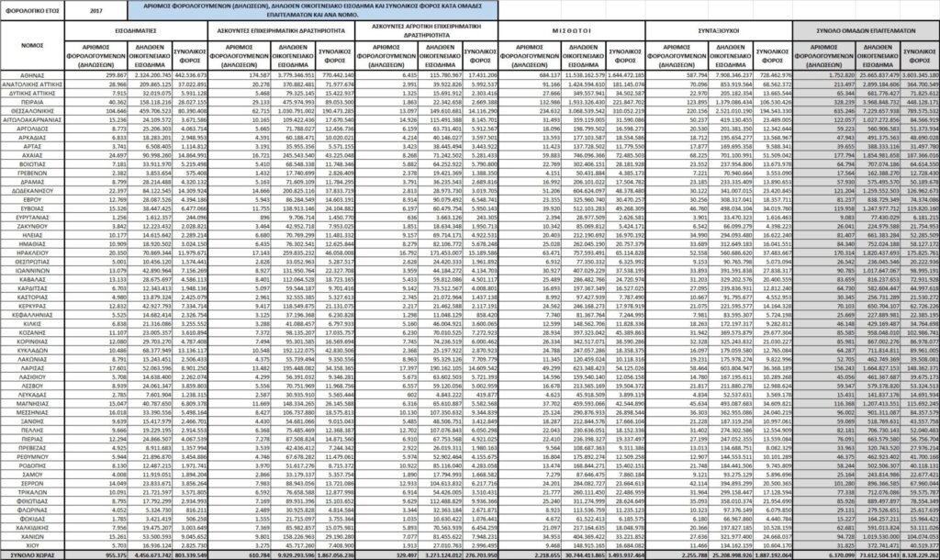Viewport: 940px width, 560px height.
Task: Click the ΡΕΘΥΜΝΟΥ row label
Action: 32,456
